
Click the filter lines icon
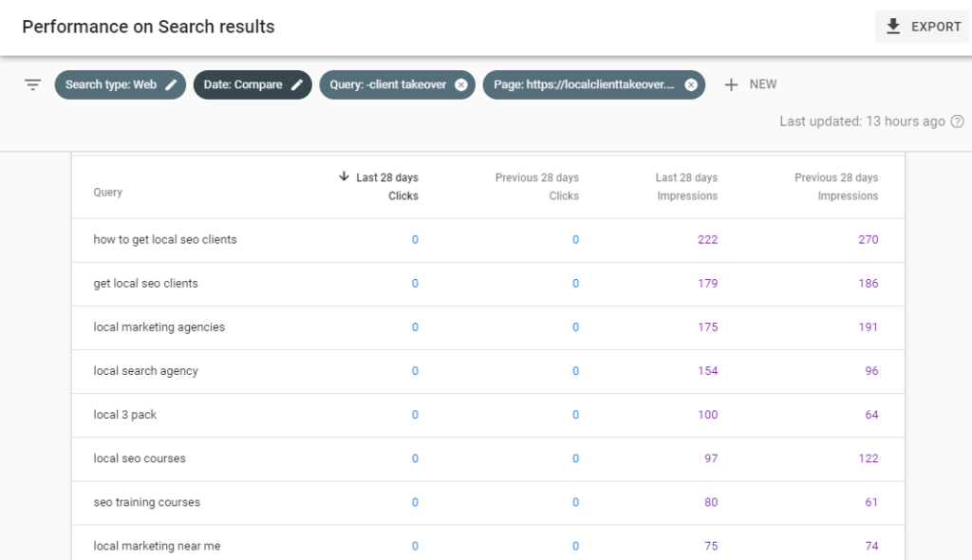33,84
